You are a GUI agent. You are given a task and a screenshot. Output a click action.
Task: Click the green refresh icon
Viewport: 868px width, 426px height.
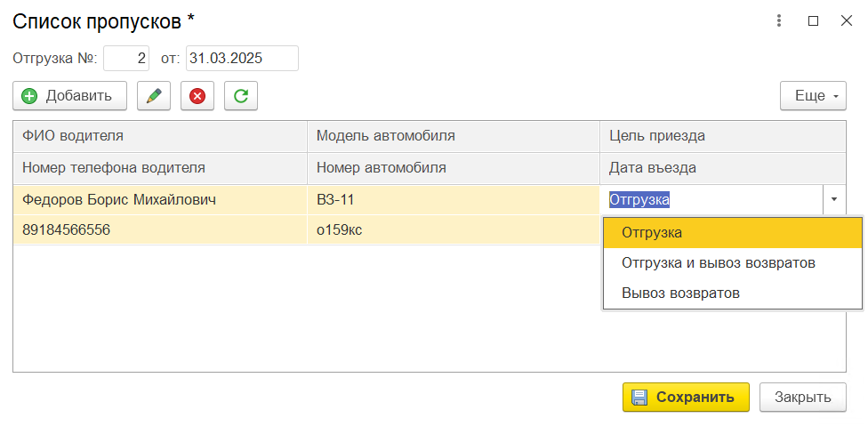click(241, 96)
